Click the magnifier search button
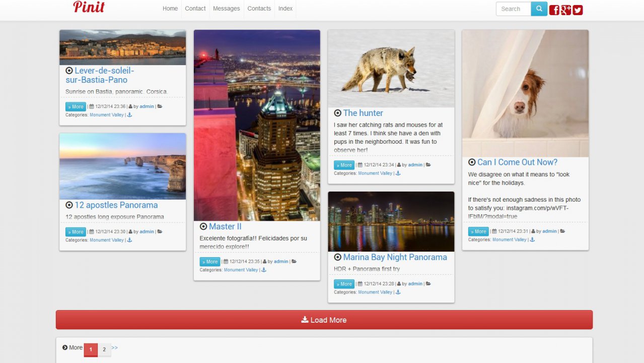 (539, 9)
